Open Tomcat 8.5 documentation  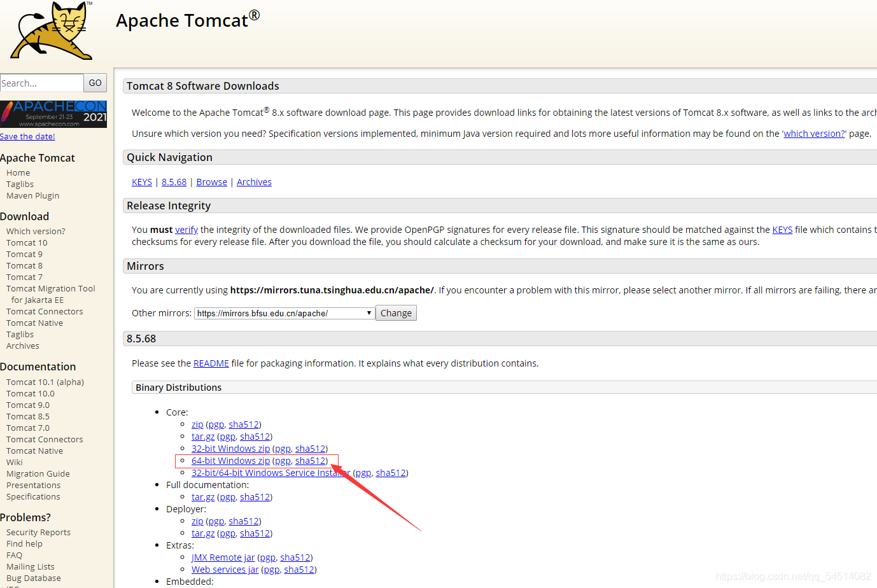[28, 417]
